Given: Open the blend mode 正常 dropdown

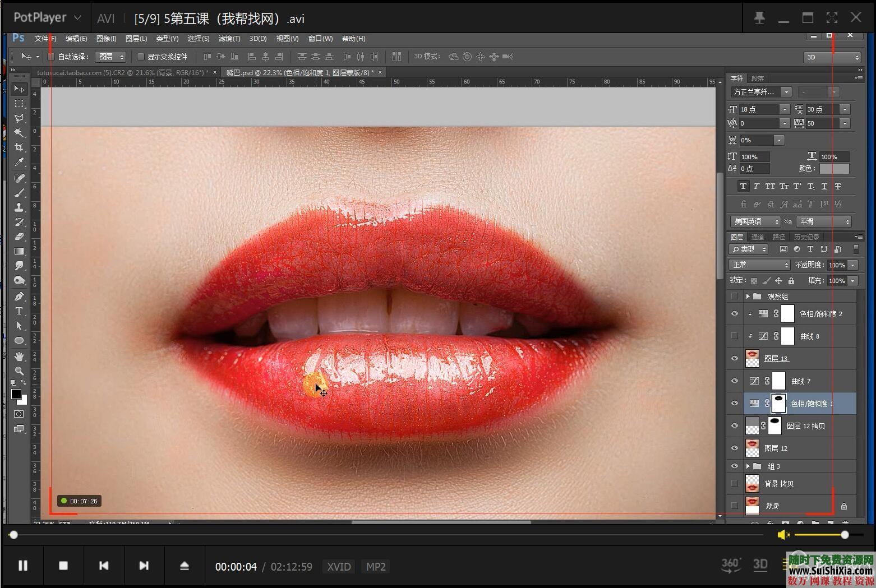Looking at the screenshot, I should pos(759,265).
